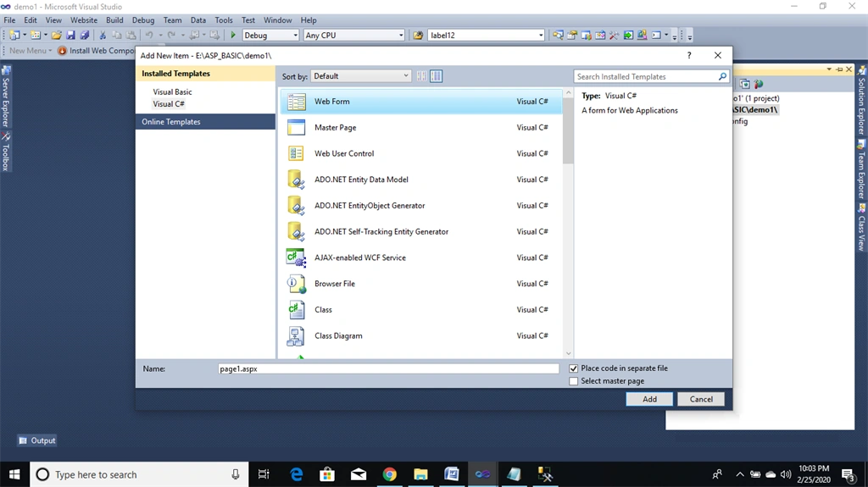Click the Install Web Components icon

click(62, 50)
